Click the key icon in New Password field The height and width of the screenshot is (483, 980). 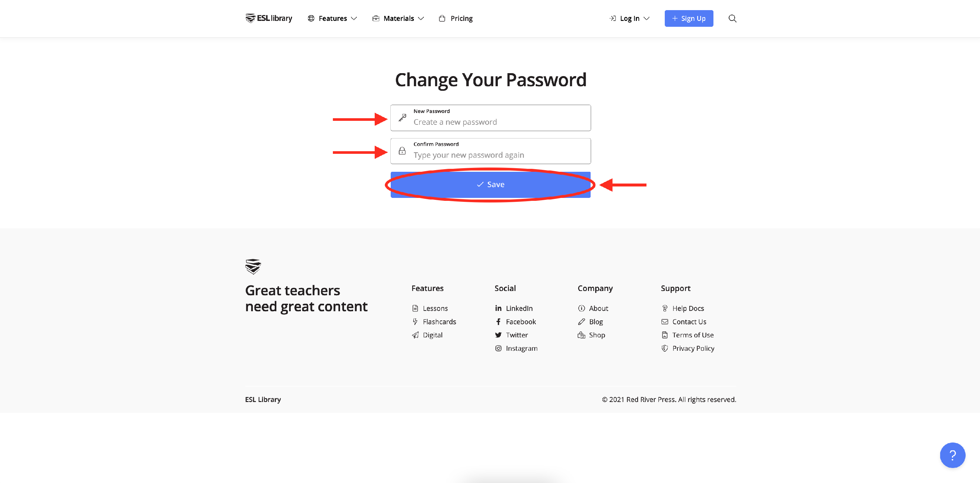click(x=402, y=118)
